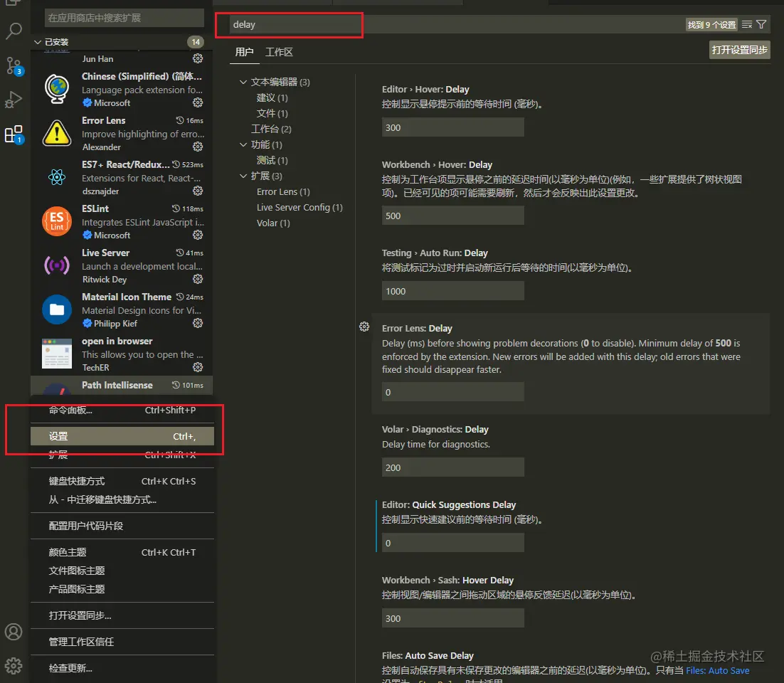Switch to the 工作区 settings tab

(x=279, y=52)
